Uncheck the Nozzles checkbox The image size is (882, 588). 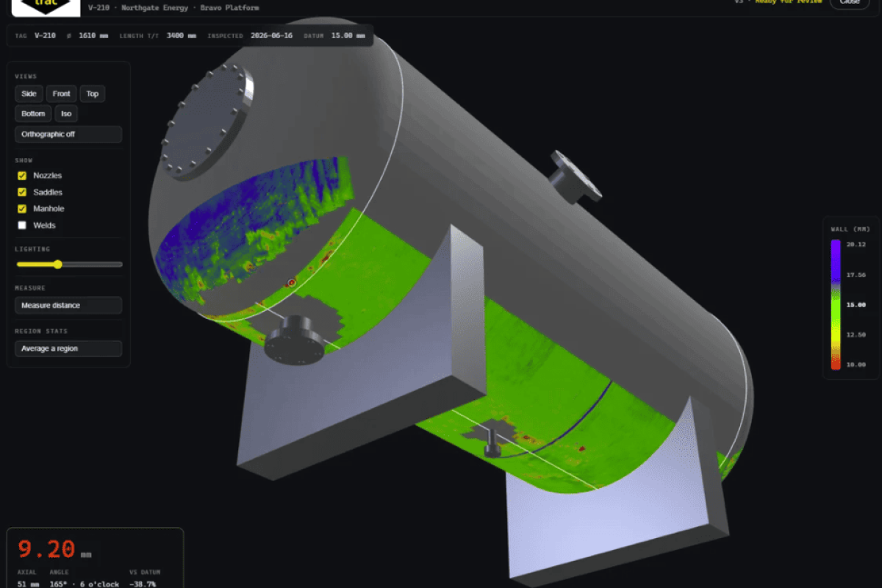click(x=22, y=176)
